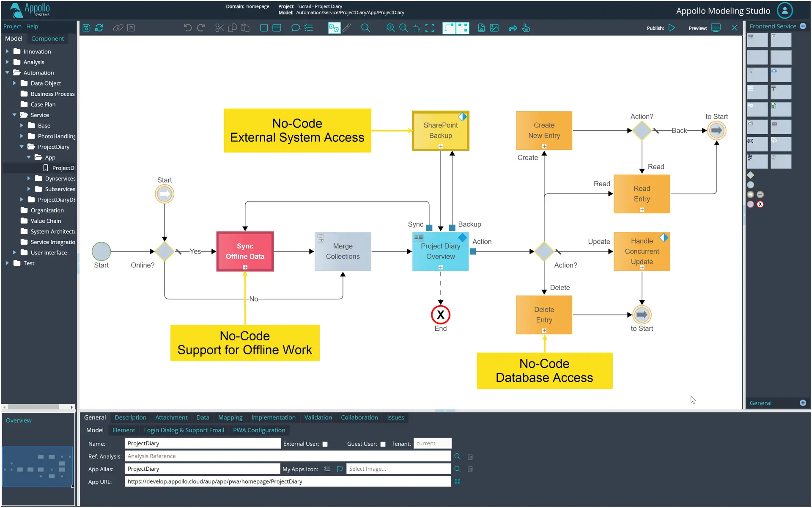The width and height of the screenshot is (812, 508).
Task: Click the Project Diary Overview node
Action: [440, 251]
